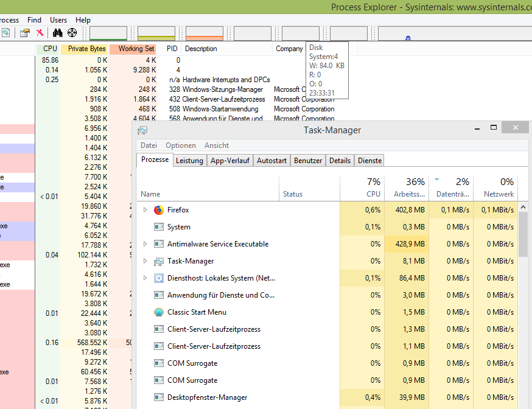532x409 pixels.
Task: Click the Antimalware Service Executable icon
Action: tap(158, 244)
